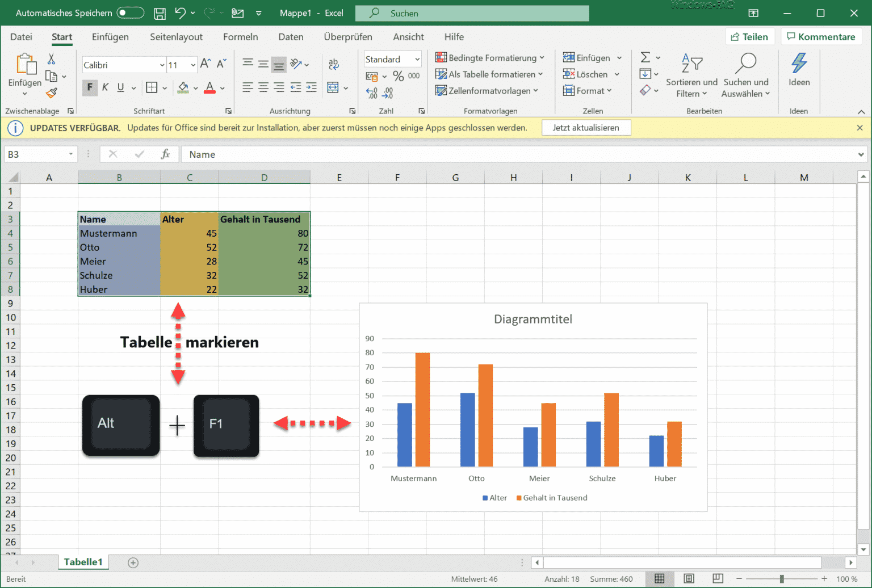
Task: Click Jetzt aktualisieren button
Action: tap(586, 128)
